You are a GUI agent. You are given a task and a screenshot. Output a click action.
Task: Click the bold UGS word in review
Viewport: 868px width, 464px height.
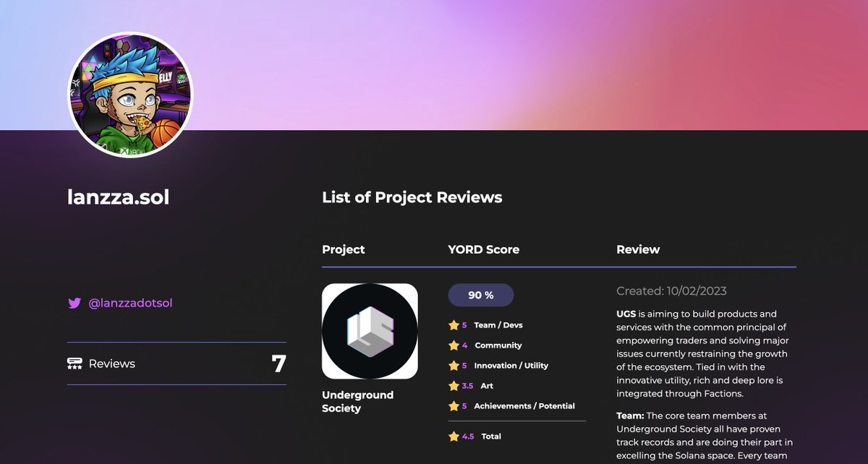click(x=627, y=314)
